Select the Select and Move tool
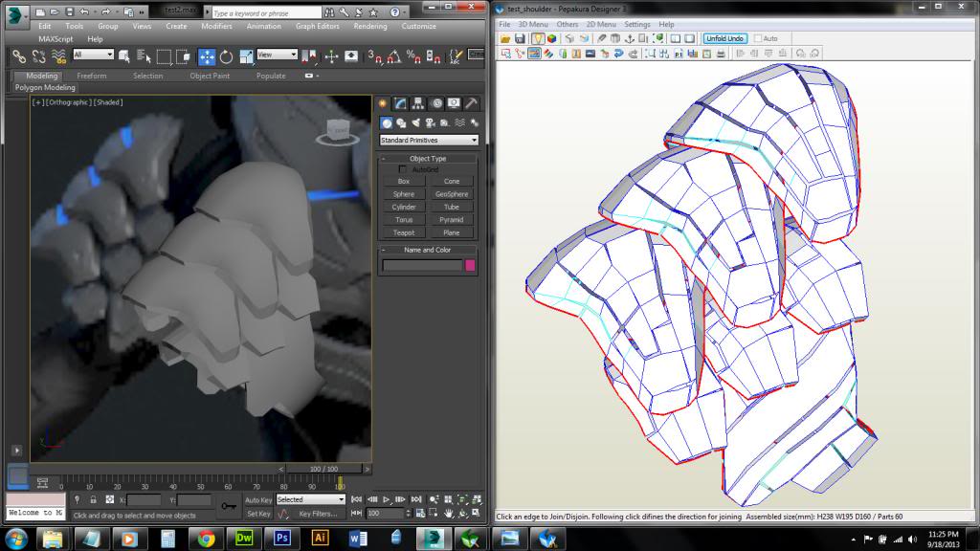Image resolution: width=980 pixels, height=551 pixels. tap(207, 56)
